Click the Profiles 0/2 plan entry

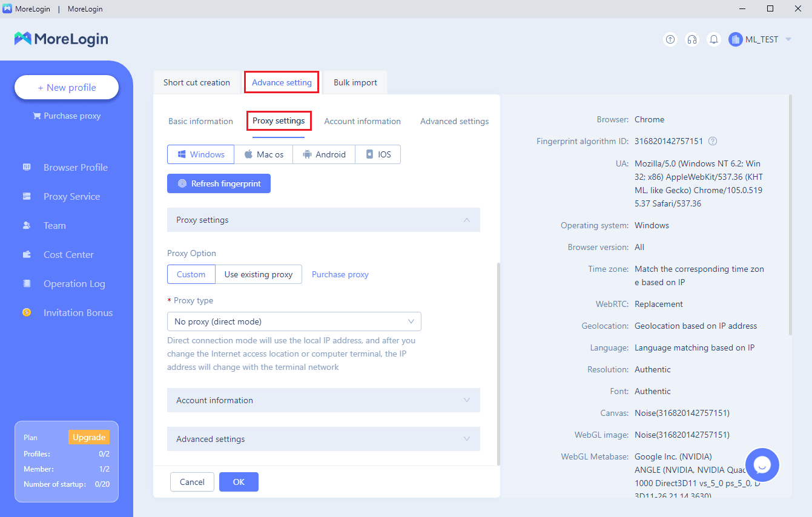coord(67,453)
